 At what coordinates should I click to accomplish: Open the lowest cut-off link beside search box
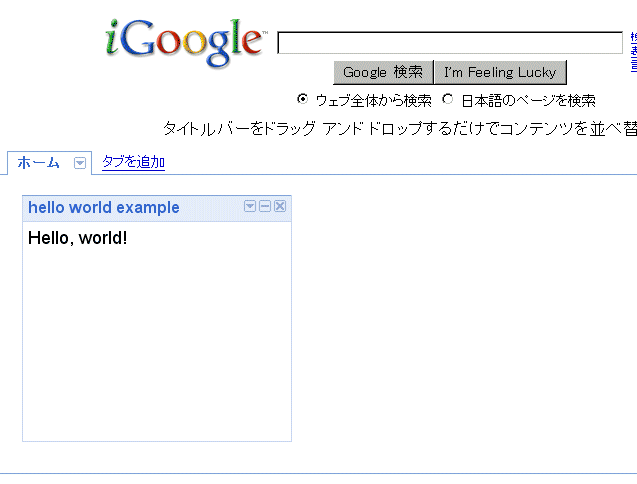tap(634, 65)
